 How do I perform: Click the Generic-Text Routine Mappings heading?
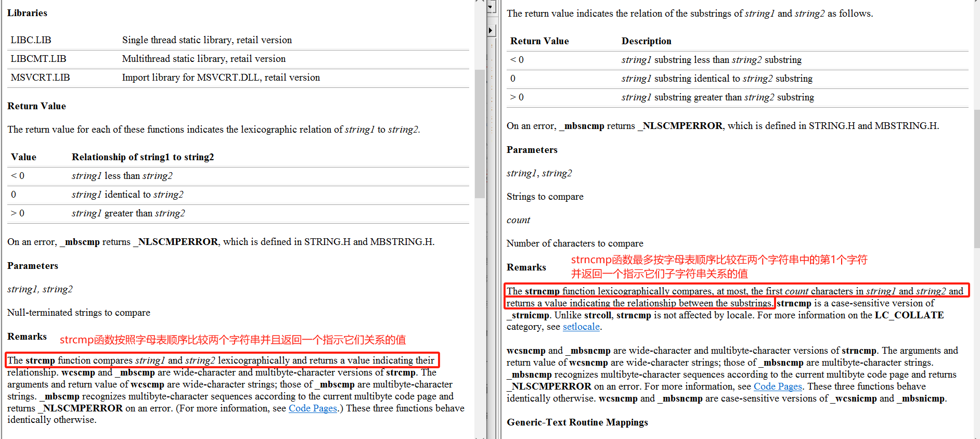click(577, 422)
